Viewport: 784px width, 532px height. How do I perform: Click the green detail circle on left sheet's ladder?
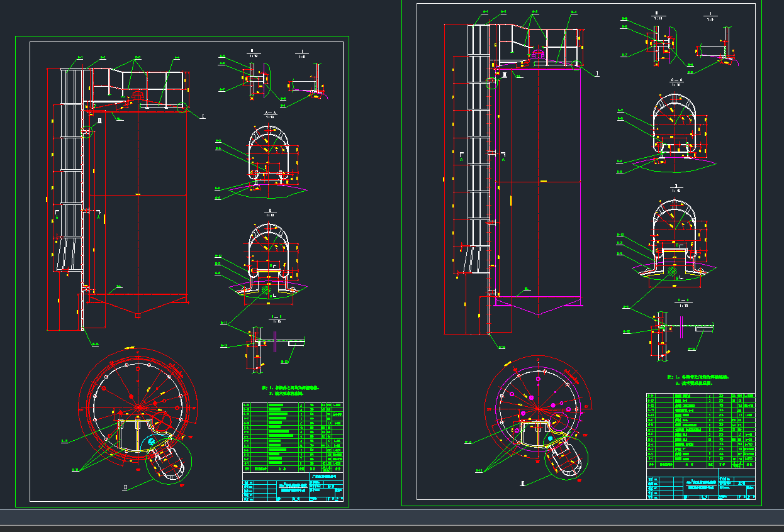coord(87,131)
